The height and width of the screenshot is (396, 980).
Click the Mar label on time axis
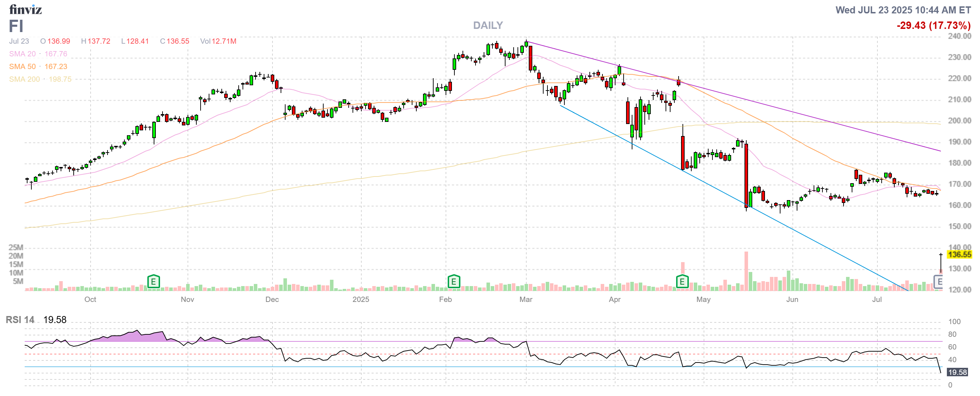(x=526, y=299)
